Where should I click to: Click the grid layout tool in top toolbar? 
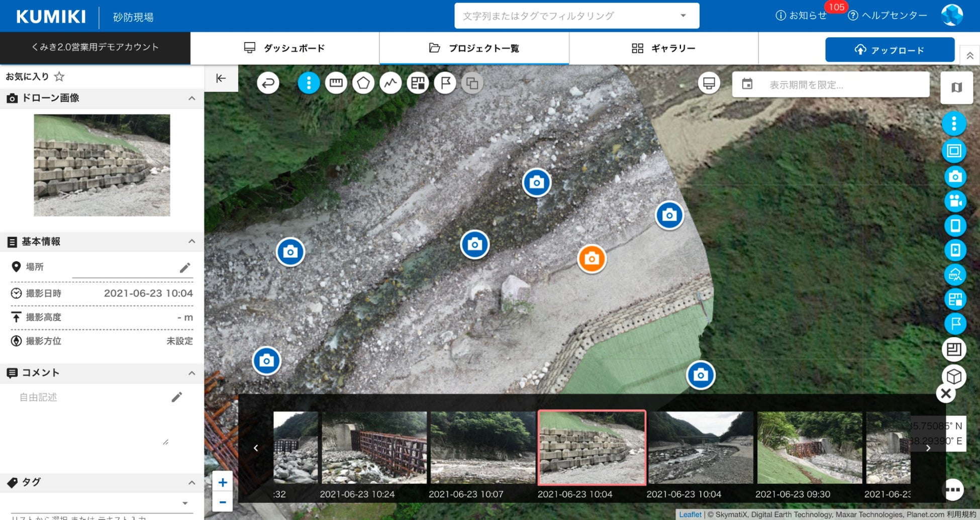pos(418,83)
